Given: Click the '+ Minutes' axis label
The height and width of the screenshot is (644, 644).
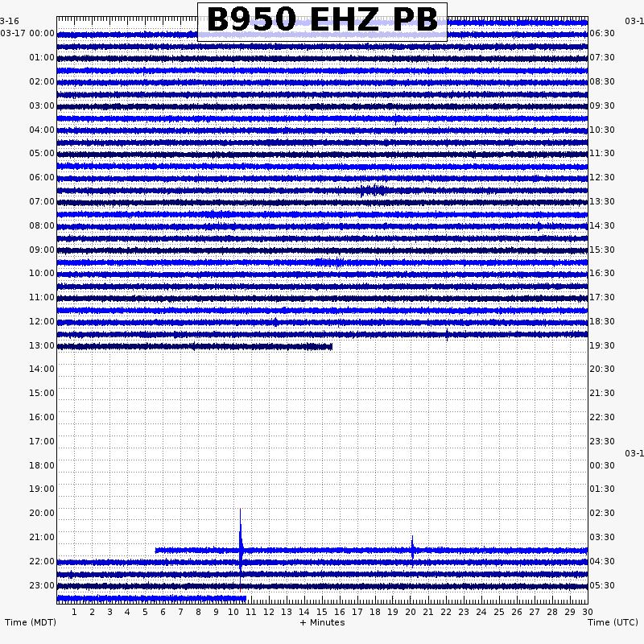Looking at the screenshot, I should point(323,622).
